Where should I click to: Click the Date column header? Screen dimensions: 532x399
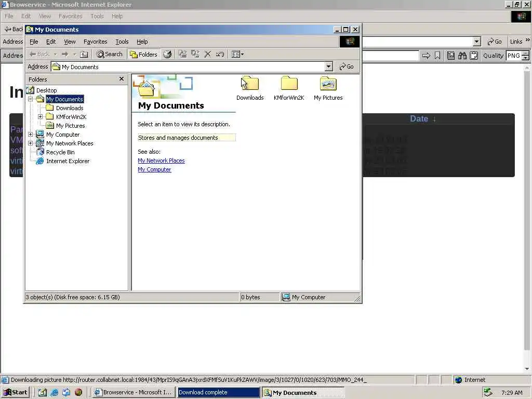[423, 119]
